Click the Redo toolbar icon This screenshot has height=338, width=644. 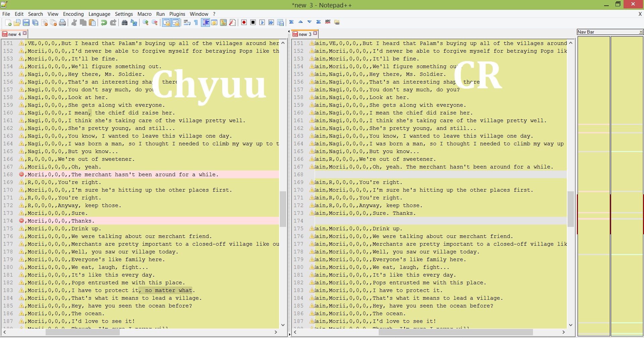pos(113,22)
